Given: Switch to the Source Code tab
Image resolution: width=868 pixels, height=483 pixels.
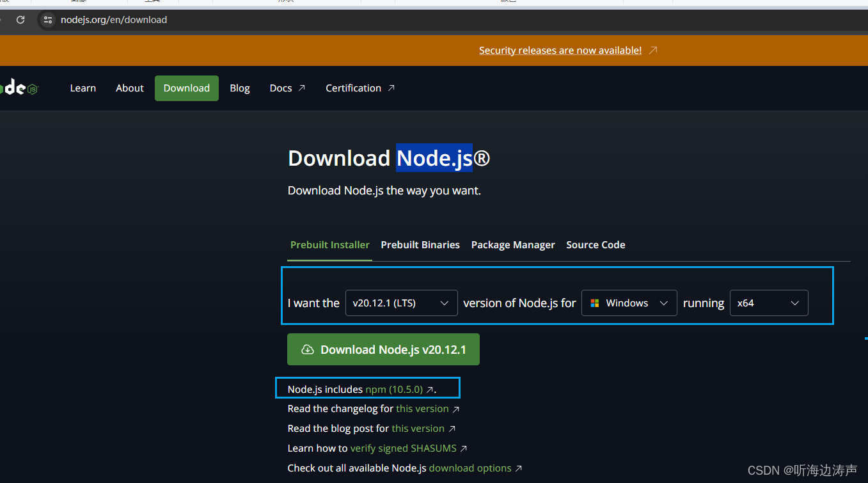Looking at the screenshot, I should point(596,244).
